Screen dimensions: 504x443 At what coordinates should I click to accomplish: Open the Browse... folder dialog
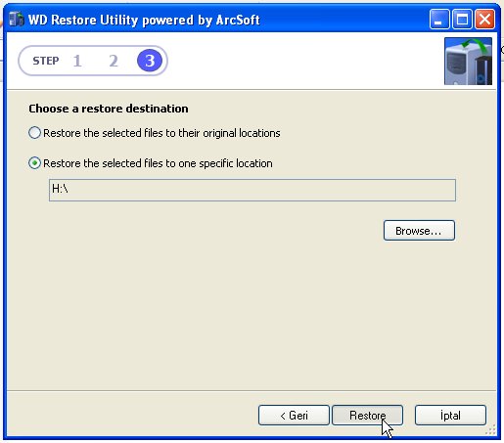point(419,231)
